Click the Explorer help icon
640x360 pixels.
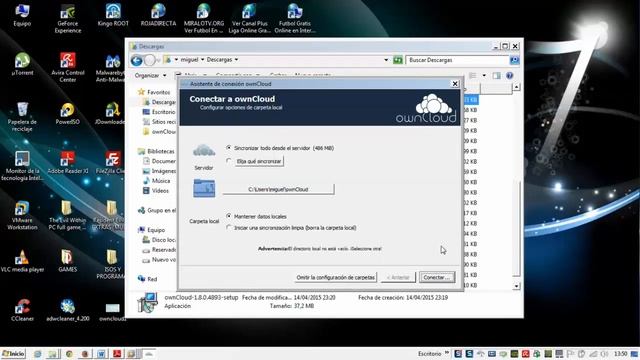[x=509, y=76]
